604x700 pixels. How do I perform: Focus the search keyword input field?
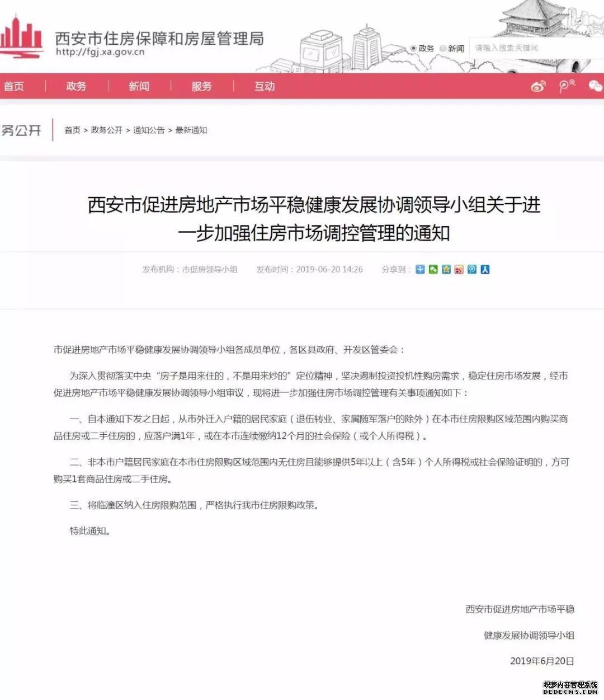click(536, 48)
